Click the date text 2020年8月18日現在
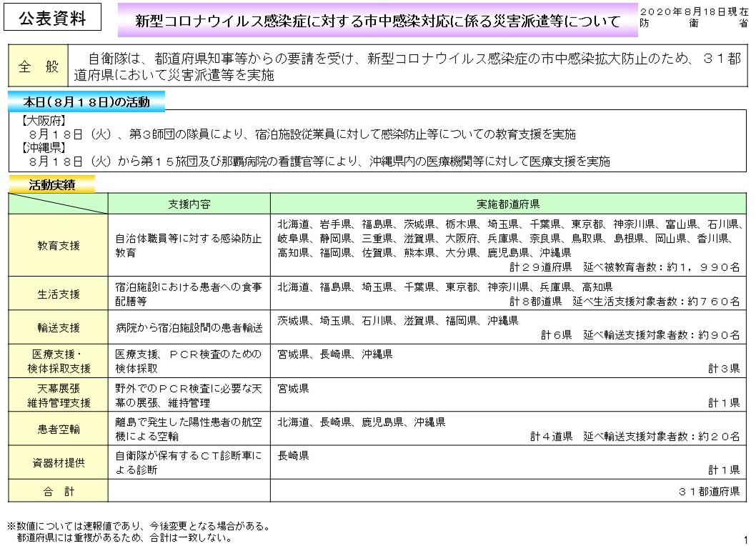756x546 pixels. (x=694, y=11)
